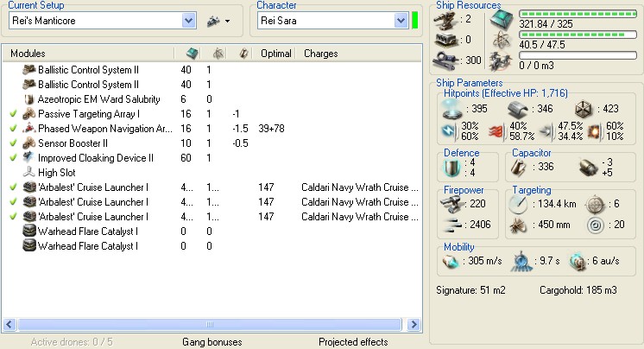
Task: Click the Sensor Booster II module icon
Action: point(28,143)
